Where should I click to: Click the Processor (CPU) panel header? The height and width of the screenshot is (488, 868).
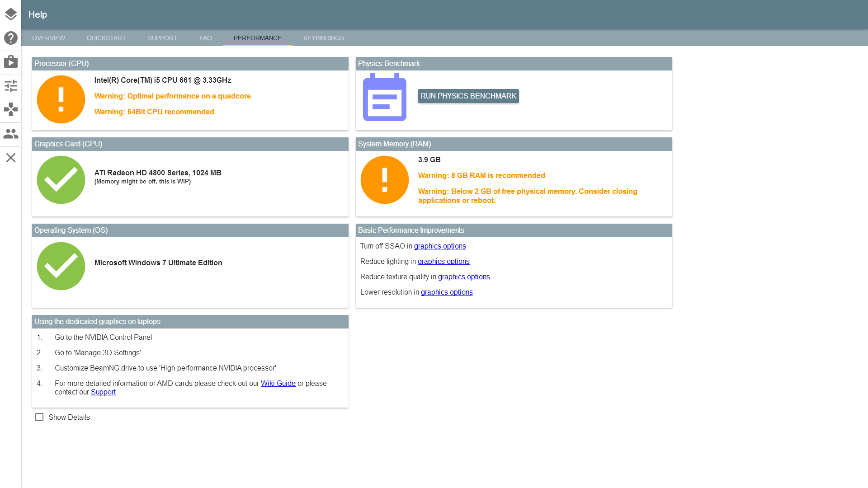click(x=190, y=64)
